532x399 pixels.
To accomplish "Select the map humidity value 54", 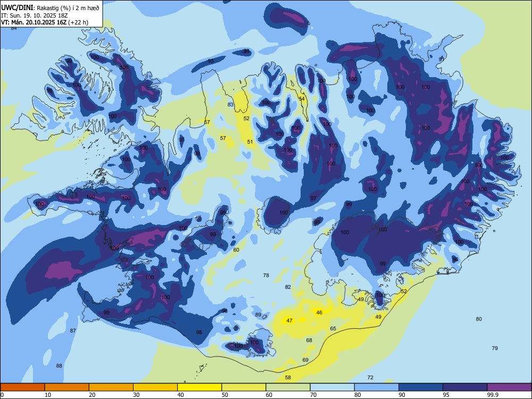I will (x=302, y=99).
